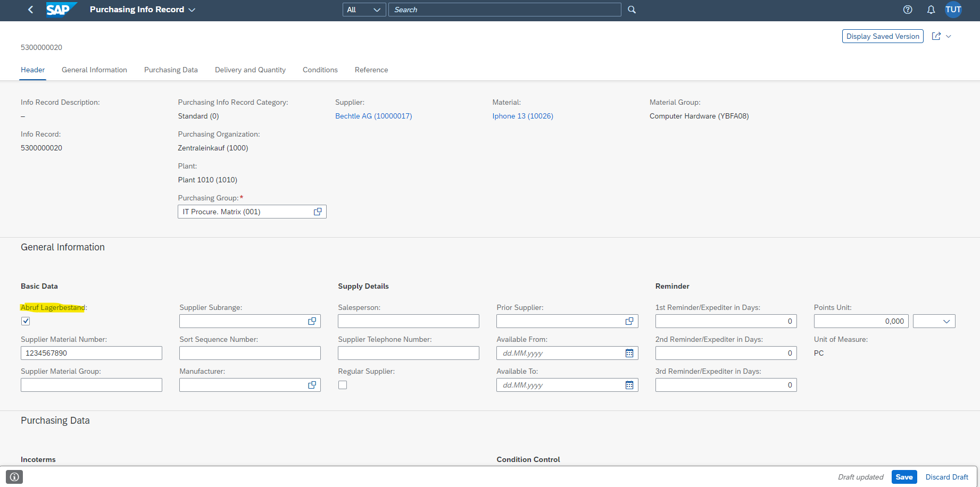Open Available To calendar picker

tap(629, 385)
